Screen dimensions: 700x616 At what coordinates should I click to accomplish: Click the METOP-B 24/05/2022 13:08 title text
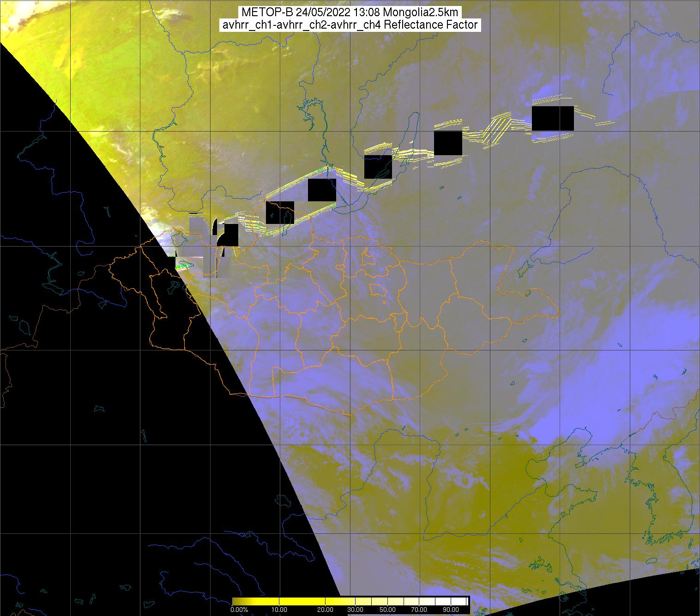tap(350, 12)
